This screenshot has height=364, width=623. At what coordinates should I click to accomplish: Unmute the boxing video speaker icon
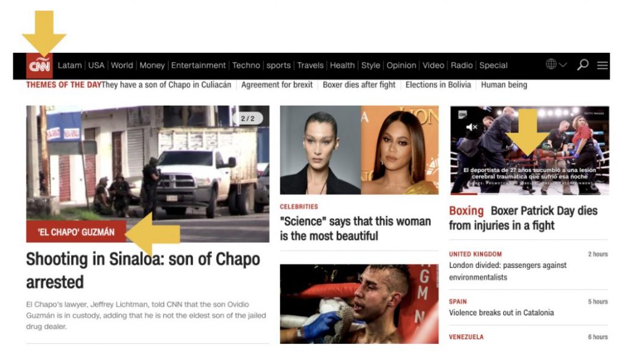click(472, 127)
